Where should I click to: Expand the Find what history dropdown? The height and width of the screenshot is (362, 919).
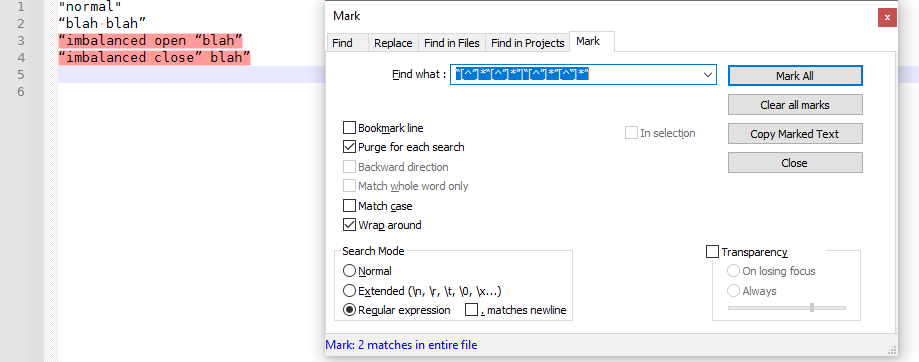pyautogui.click(x=709, y=75)
